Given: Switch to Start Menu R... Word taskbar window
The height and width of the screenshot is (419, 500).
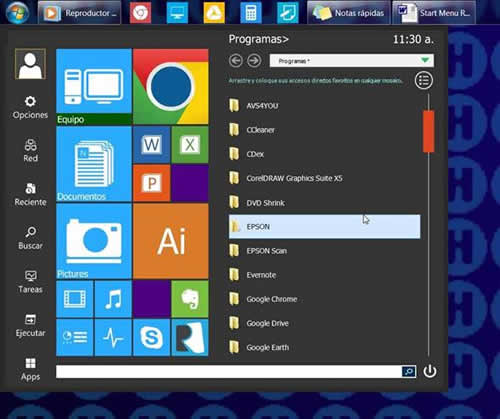Looking at the screenshot, I should coord(434,13).
